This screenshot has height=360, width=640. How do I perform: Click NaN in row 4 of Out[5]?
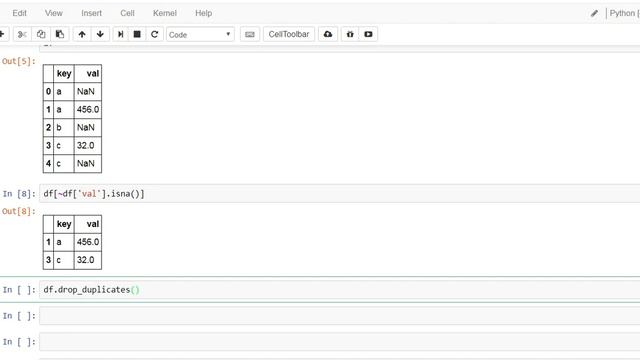pos(86,163)
